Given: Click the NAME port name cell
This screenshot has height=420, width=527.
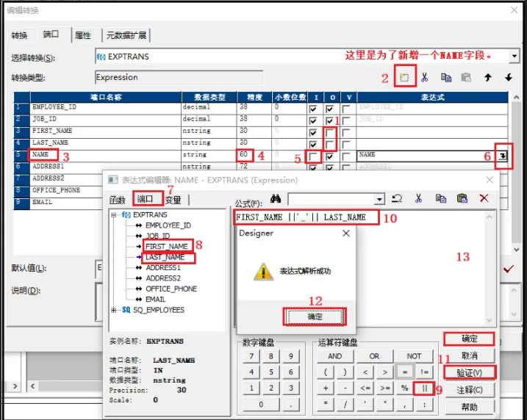Looking at the screenshot, I should (106, 155).
